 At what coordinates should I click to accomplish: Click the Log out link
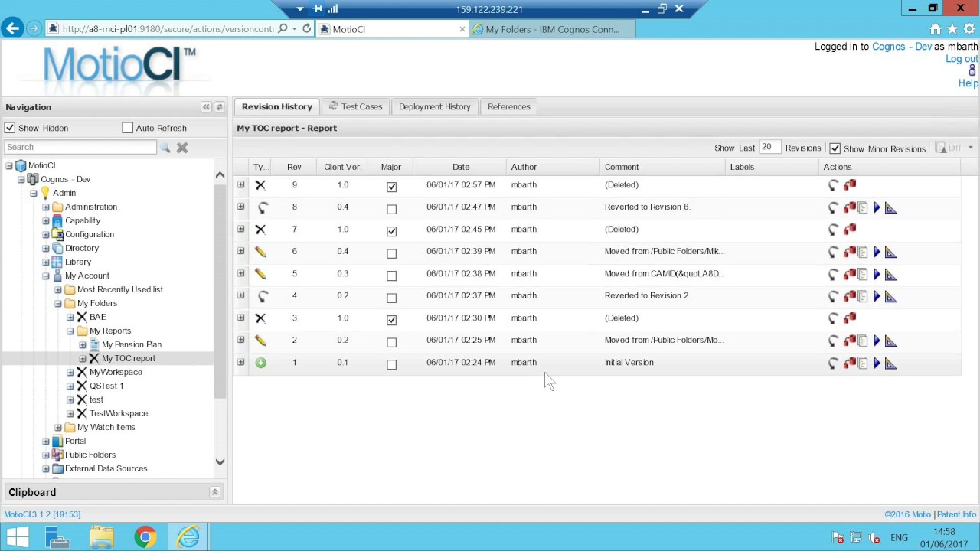pos(962,59)
